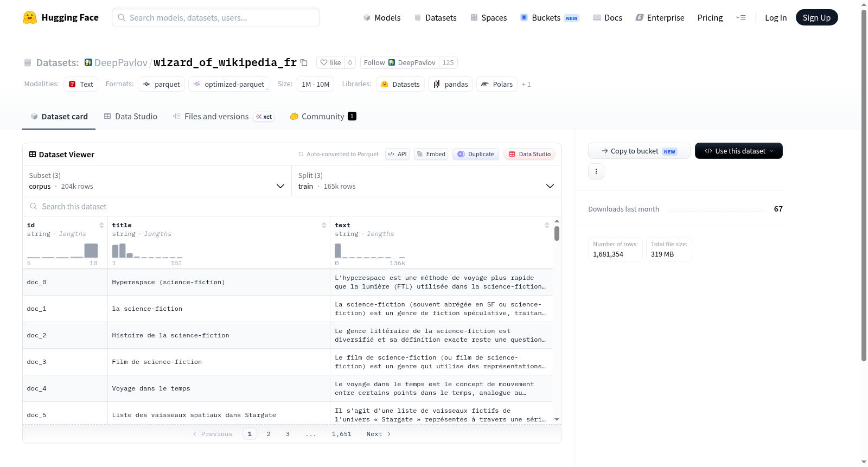Click the Log In link
Viewport: 868px width, 467px height.
point(776,17)
